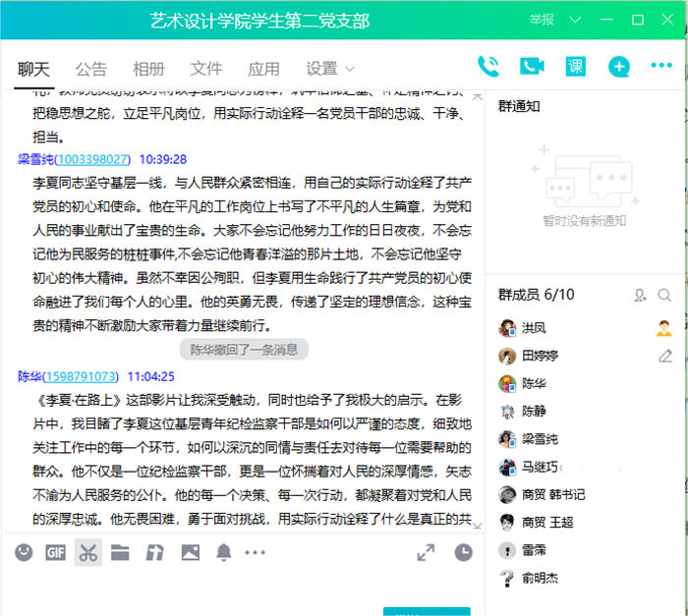Click the 陈华撤回了一条消息 notice

tap(244, 350)
